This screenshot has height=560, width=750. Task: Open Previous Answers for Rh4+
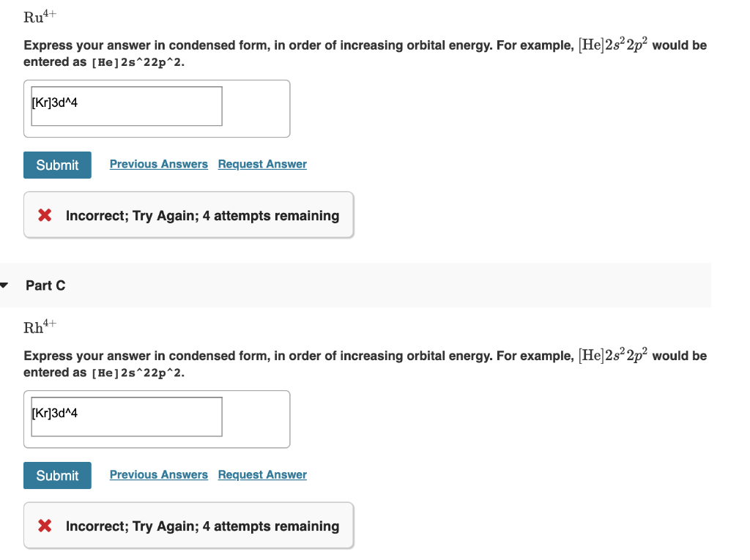(158, 474)
